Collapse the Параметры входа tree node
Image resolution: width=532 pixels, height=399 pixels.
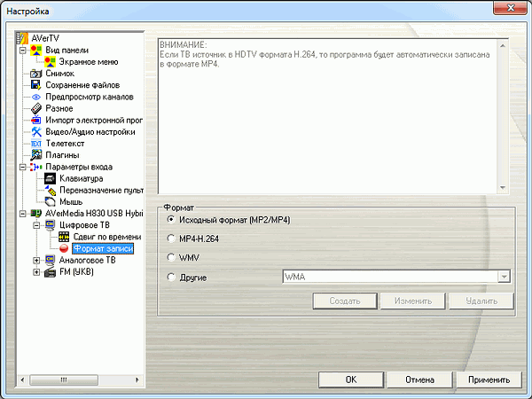coord(22,167)
